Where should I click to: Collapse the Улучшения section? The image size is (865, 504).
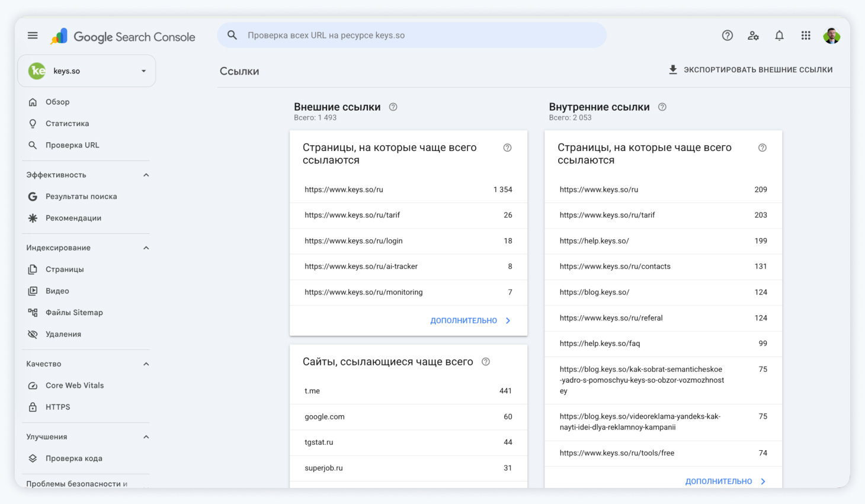point(146,437)
